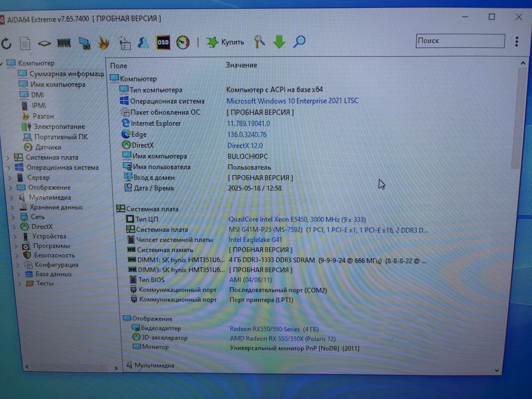The image size is (532, 399).
Task: Open the memory module toolbar icon
Action: (64, 43)
